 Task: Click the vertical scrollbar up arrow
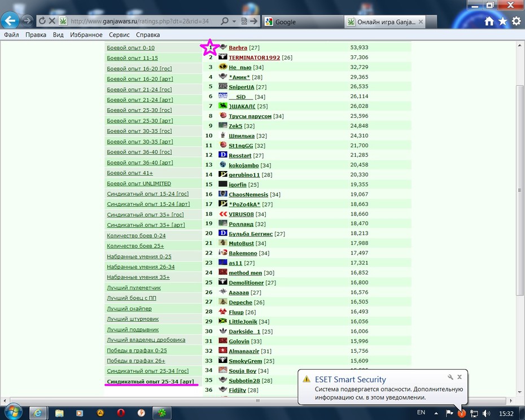(519, 45)
